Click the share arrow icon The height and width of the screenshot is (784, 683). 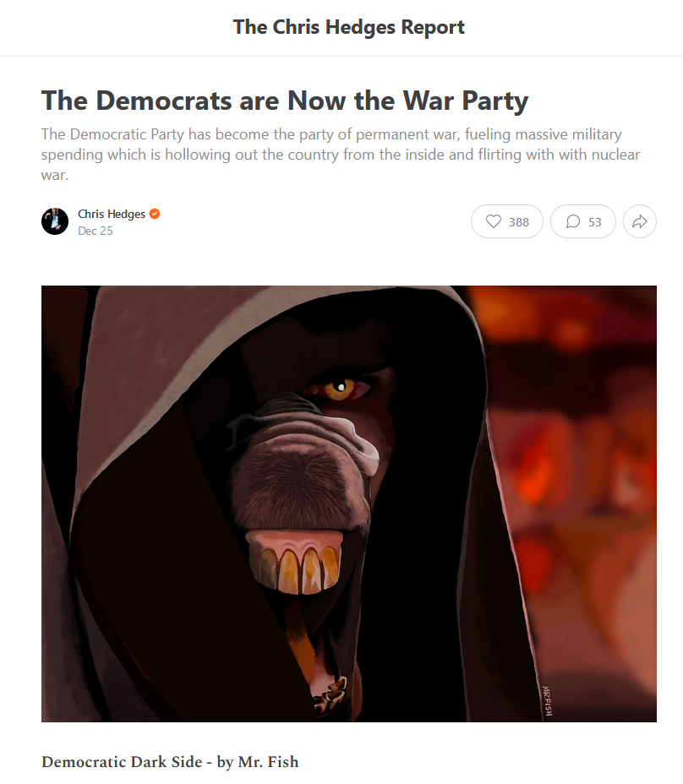[x=640, y=221]
